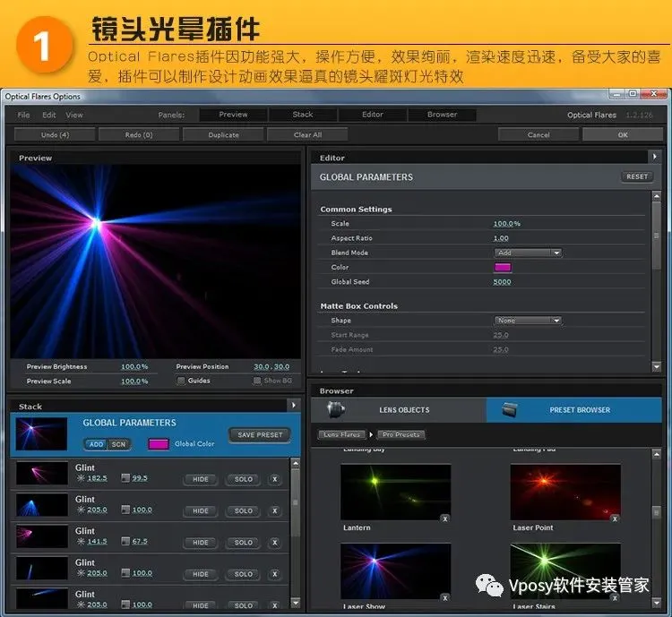Viewport: 672px width, 617px height.
Task: Toggle the Stack panel button
Action: (303, 115)
